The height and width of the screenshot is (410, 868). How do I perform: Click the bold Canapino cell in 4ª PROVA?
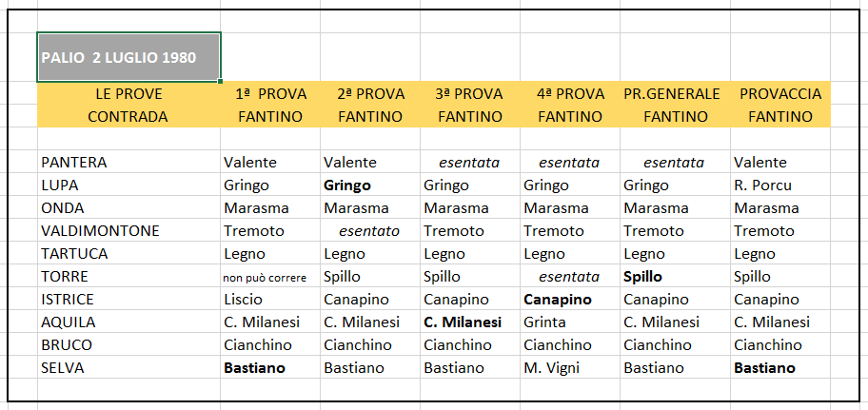click(x=570, y=300)
